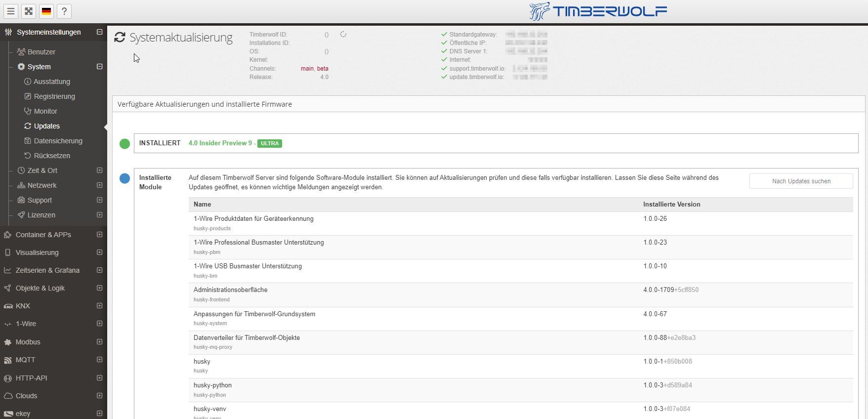Screen dimensions: 868x419
Task: Click the Timberwolf logo
Action: [x=598, y=11]
